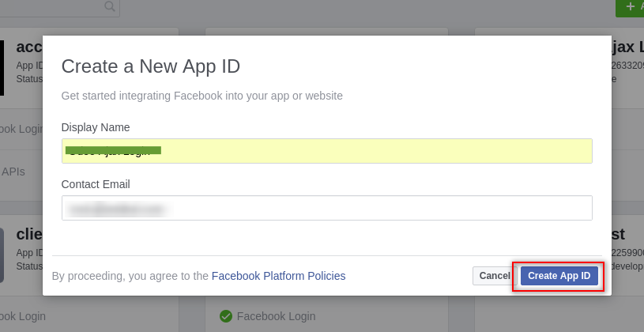This screenshot has width=644, height=332.
Task: Select 'Facebook Login' text beside green checkmark
Action: point(277,316)
